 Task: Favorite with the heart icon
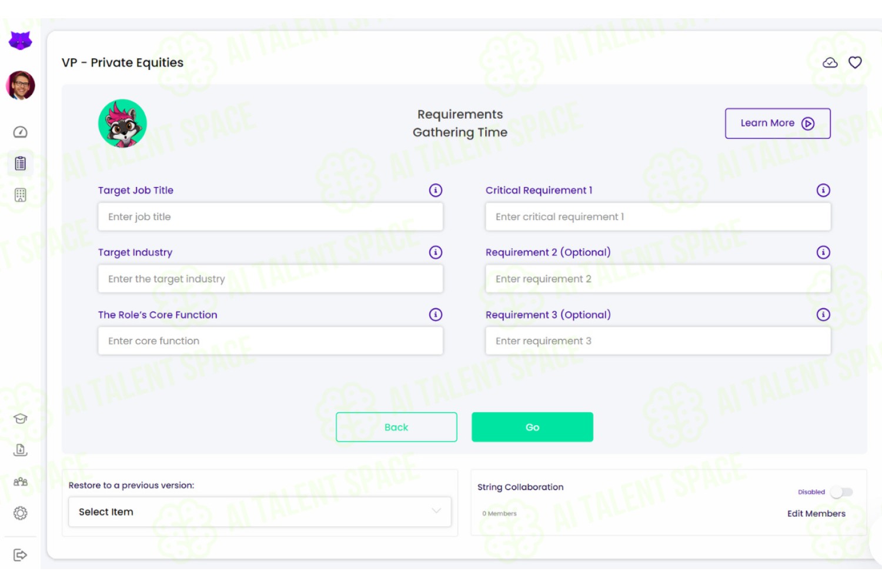click(x=855, y=62)
